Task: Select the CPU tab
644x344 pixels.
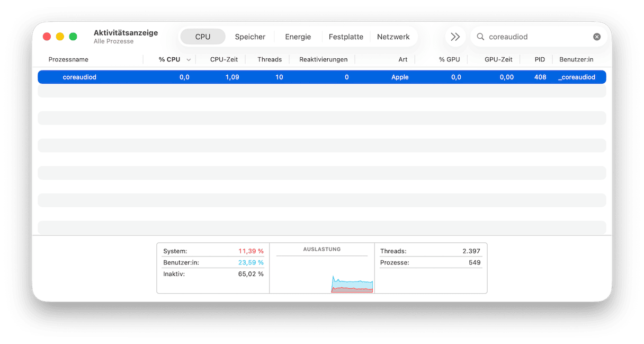Action: (x=203, y=37)
